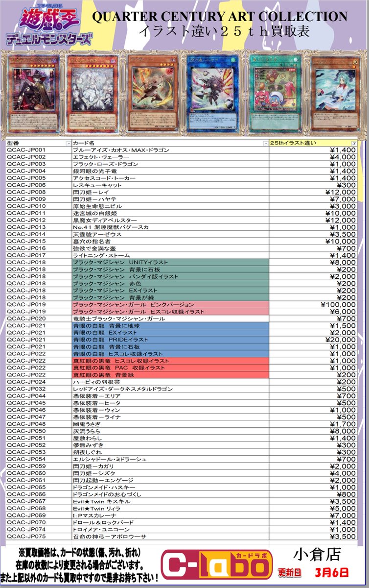369x588 pixels.
Task: Select 召命の神弓ーアポロウーサ card name
Action: [109, 538]
